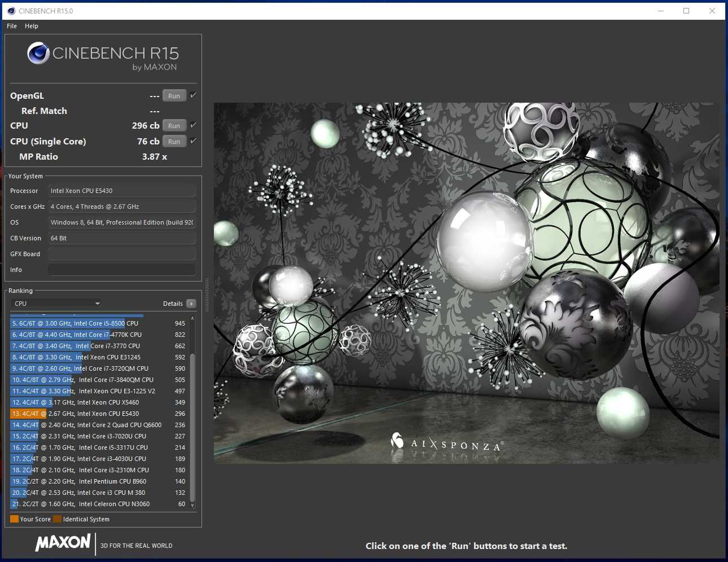The height and width of the screenshot is (562, 728).
Task: Click the ranking list scrollbar thumb
Action: tap(192, 427)
